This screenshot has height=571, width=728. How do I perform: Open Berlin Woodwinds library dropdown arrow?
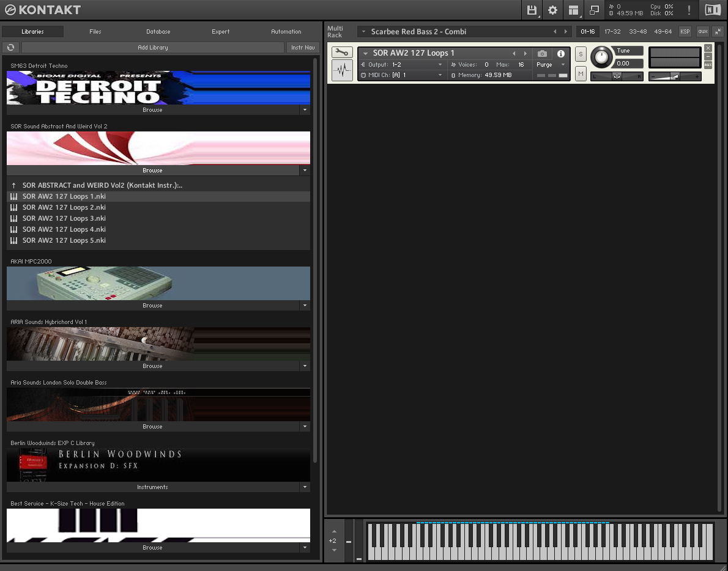pyautogui.click(x=305, y=487)
